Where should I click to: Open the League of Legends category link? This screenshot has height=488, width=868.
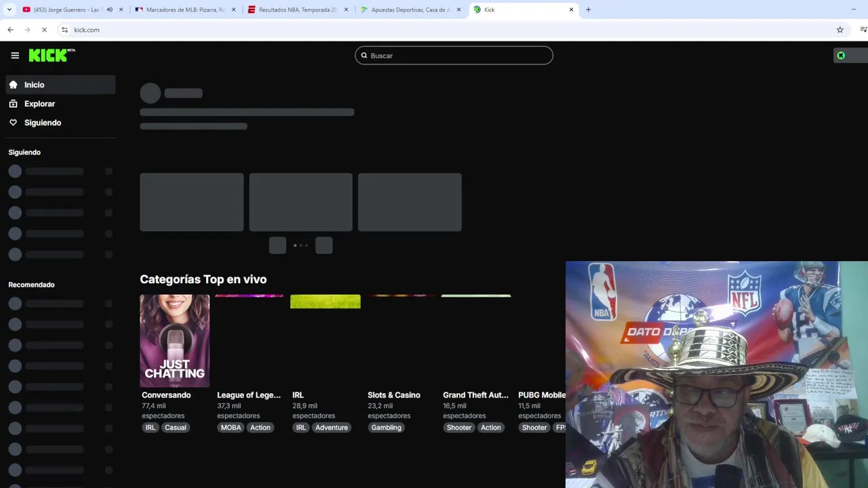(249, 395)
